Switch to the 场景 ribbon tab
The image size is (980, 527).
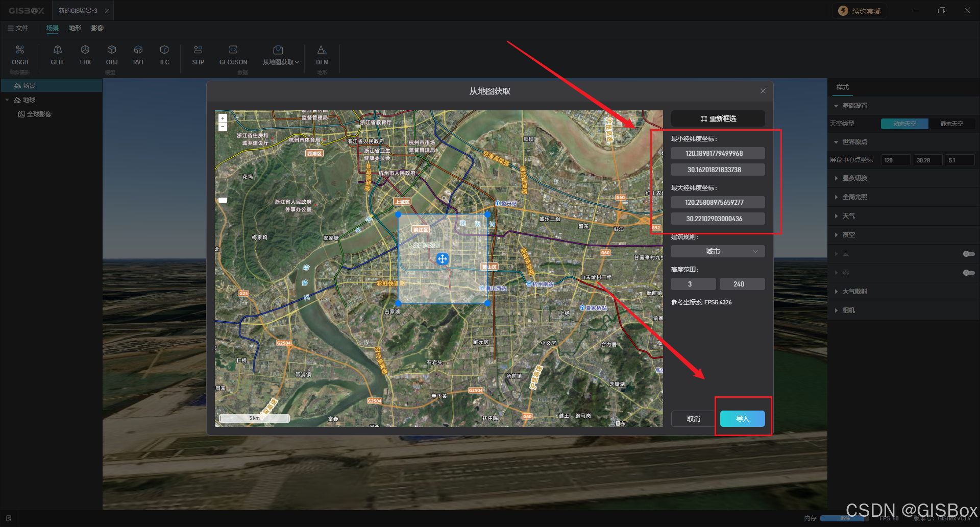[x=53, y=28]
